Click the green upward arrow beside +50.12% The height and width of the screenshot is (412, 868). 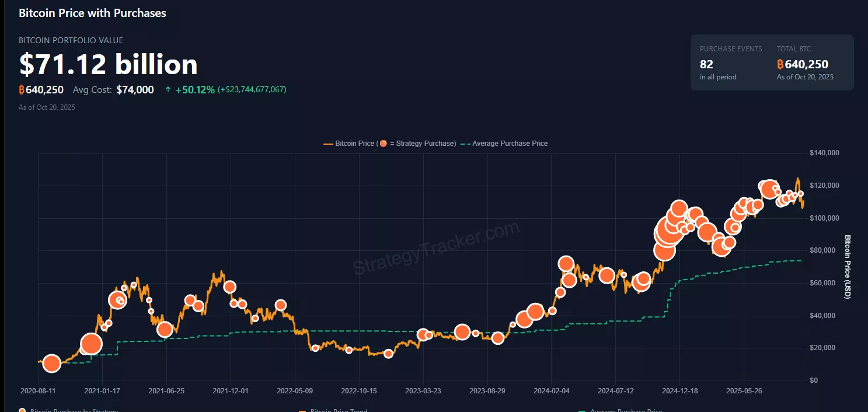coord(169,89)
